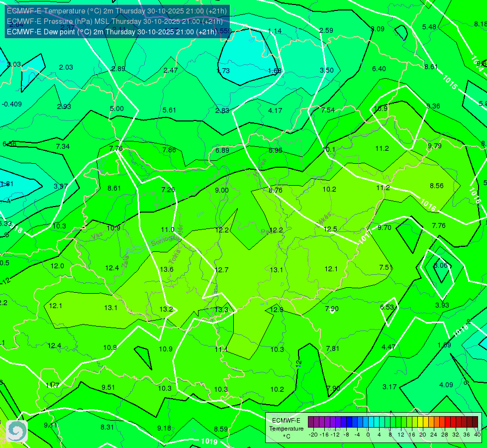The image size is (487, 448).
Task: Click the 9.51 temperature value
Action: point(108,387)
